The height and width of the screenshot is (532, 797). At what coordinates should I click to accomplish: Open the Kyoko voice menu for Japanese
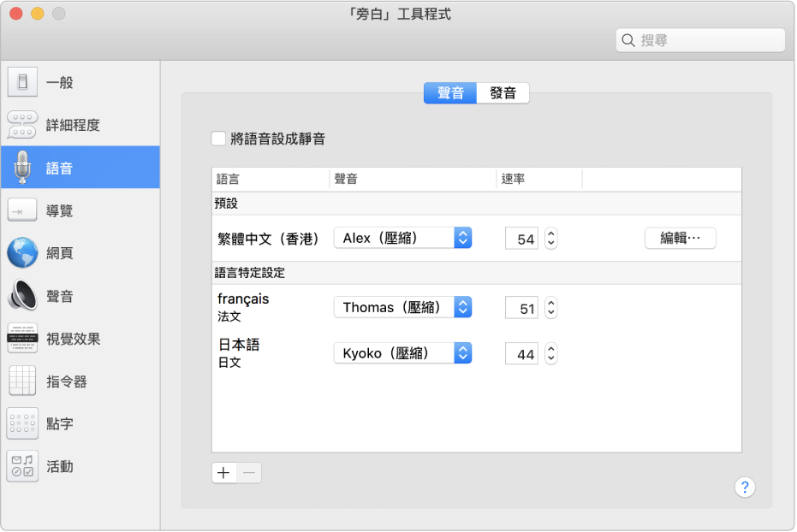402,352
